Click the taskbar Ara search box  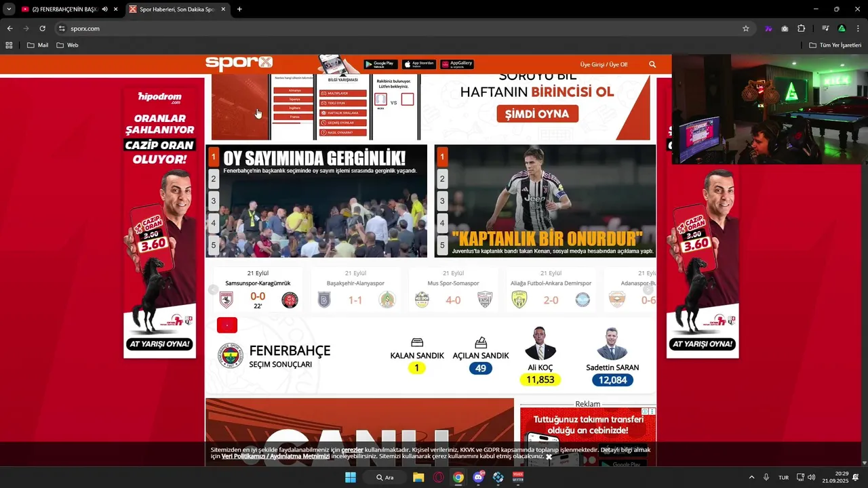pyautogui.click(x=384, y=477)
